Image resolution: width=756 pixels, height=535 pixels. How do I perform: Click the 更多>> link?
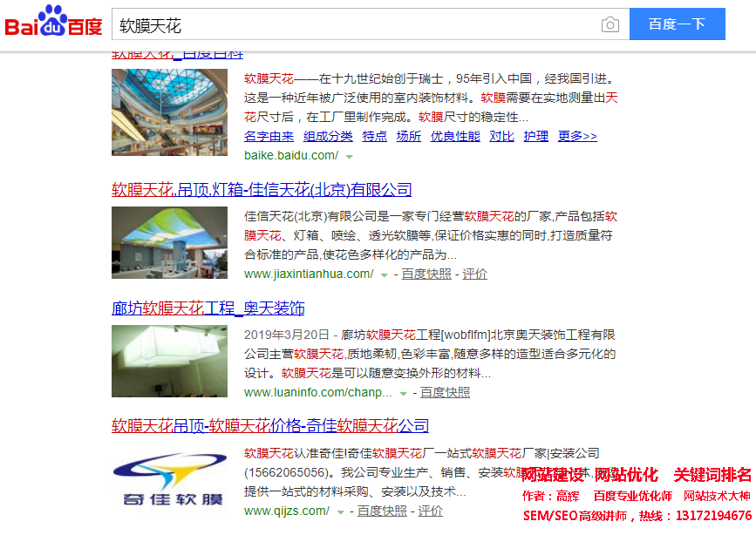pyautogui.click(x=577, y=136)
